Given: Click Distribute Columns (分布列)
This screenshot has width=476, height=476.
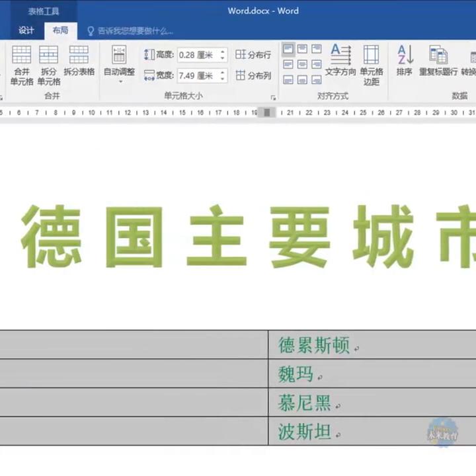Looking at the screenshot, I should point(253,75).
